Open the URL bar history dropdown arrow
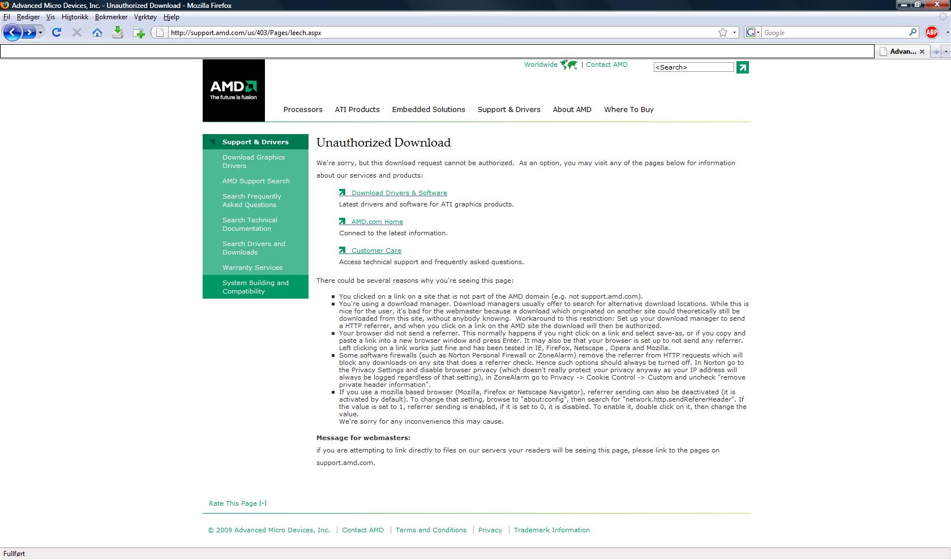951x560 pixels. tap(734, 33)
